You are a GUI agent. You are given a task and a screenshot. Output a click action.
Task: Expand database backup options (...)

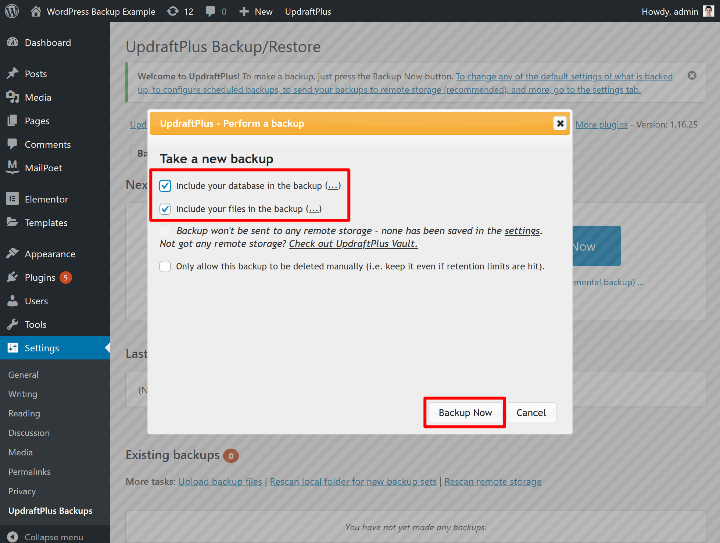(x=333, y=185)
